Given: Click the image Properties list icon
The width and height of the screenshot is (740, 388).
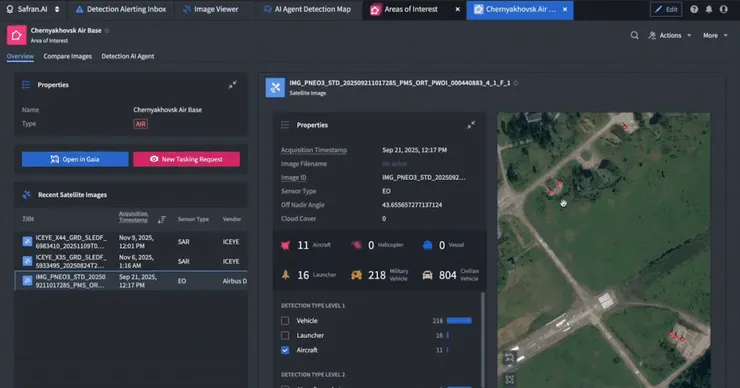Looking at the screenshot, I should pos(285,125).
